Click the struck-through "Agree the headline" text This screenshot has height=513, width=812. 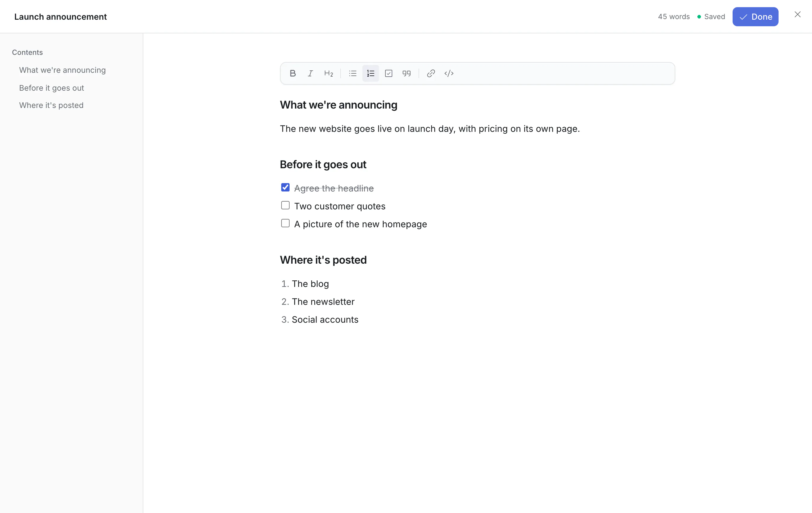click(334, 188)
